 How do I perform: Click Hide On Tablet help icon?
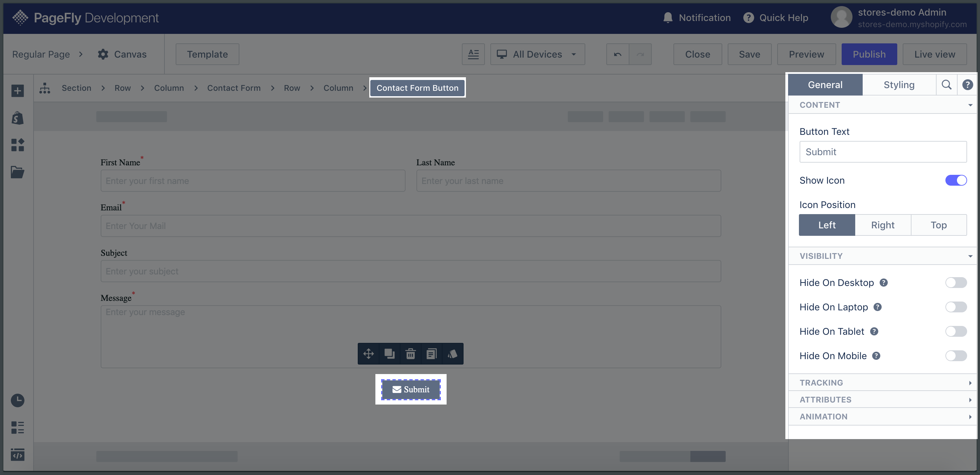coord(874,331)
